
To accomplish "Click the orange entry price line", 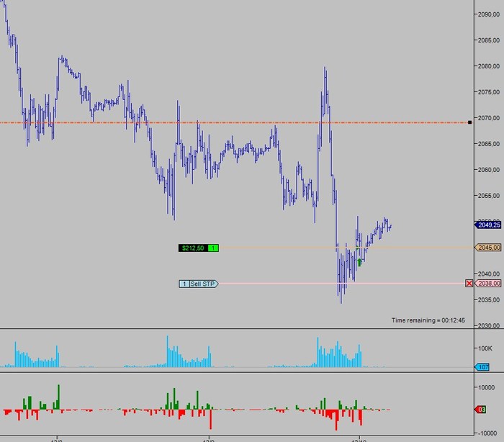I will 346,248.
